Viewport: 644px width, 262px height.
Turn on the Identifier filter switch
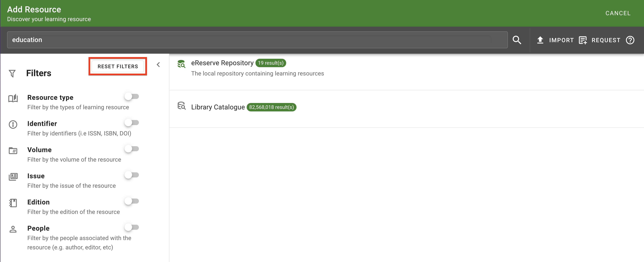tap(131, 123)
